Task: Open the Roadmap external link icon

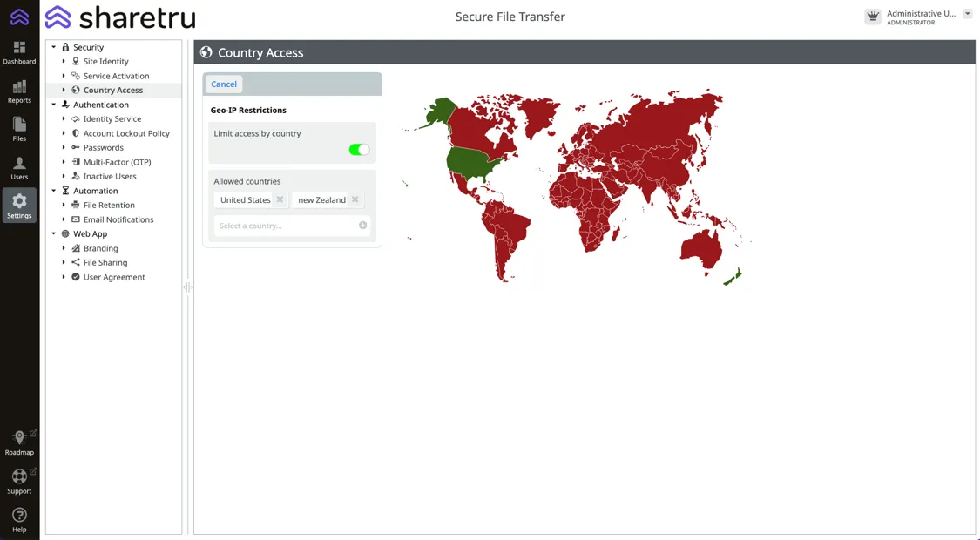Action: pos(19,438)
